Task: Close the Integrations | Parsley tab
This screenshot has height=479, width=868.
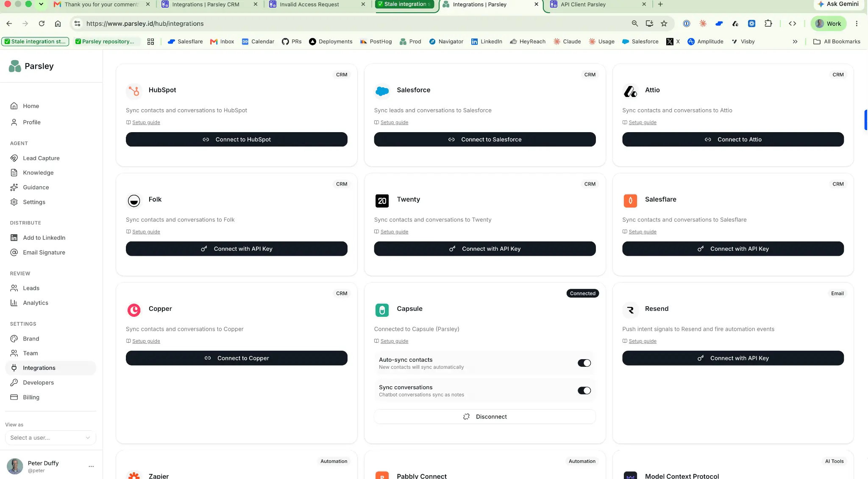Action: [536, 4]
